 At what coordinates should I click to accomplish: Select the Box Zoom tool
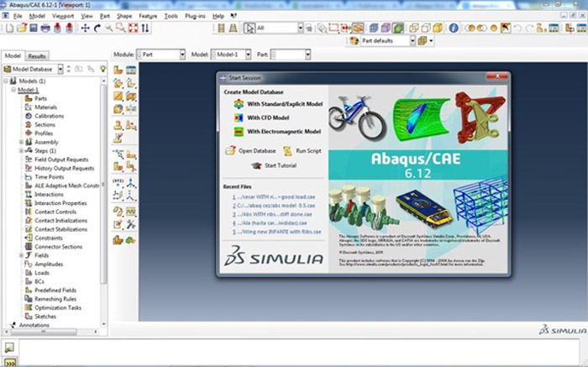pos(121,28)
